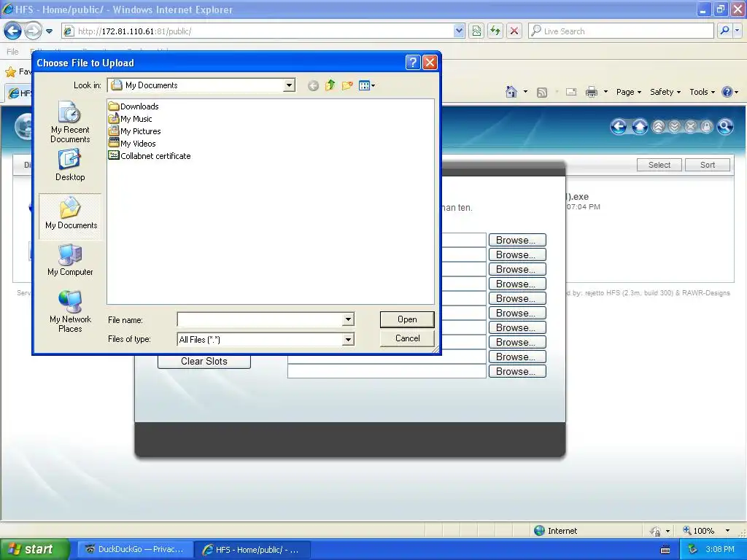Expand the File name dropdown arrow
This screenshot has height=560, width=747.
[x=348, y=319]
